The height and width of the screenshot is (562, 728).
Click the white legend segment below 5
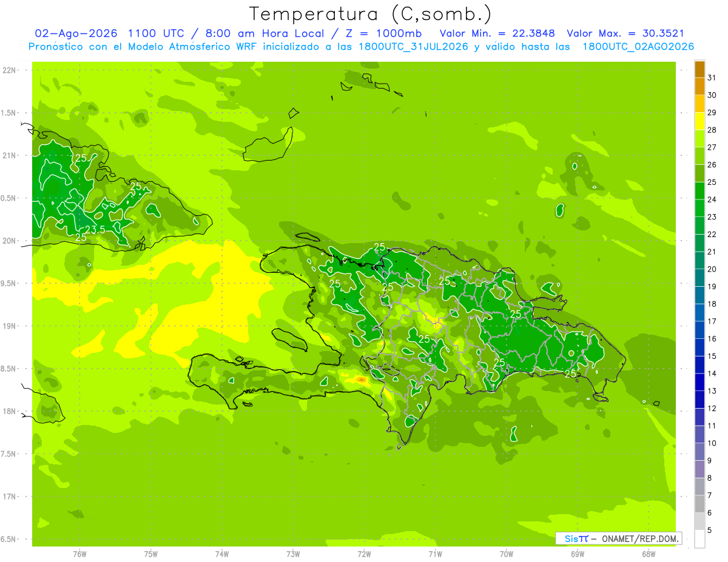pyautogui.click(x=699, y=539)
